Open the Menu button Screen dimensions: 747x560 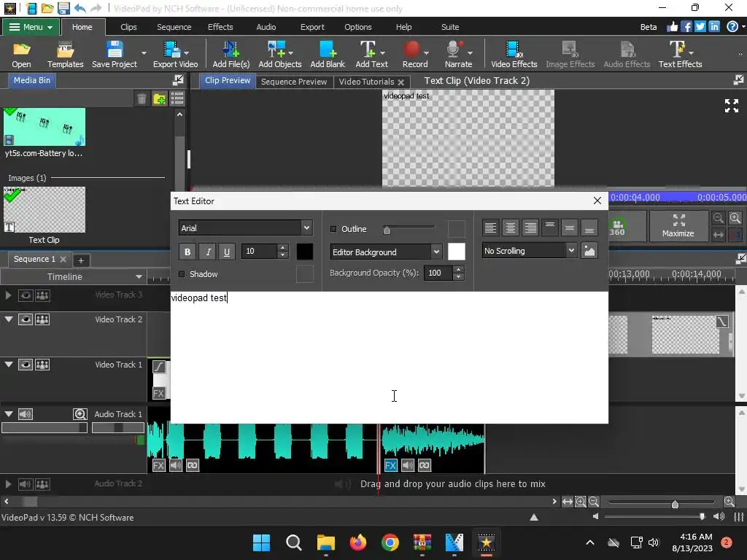pyautogui.click(x=31, y=27)
